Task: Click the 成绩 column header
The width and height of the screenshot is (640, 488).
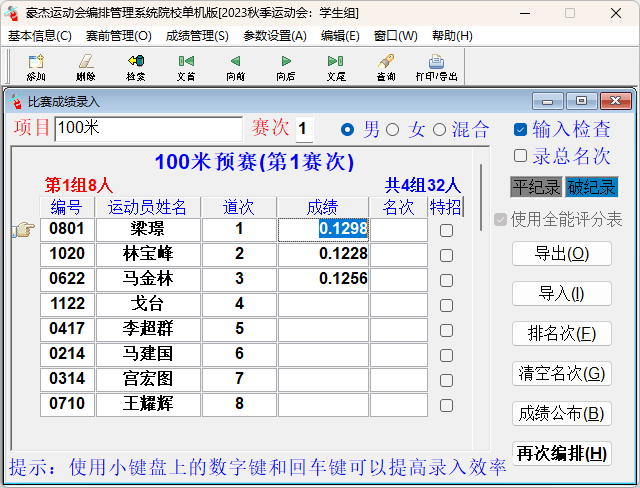Action: pos(322,207)
